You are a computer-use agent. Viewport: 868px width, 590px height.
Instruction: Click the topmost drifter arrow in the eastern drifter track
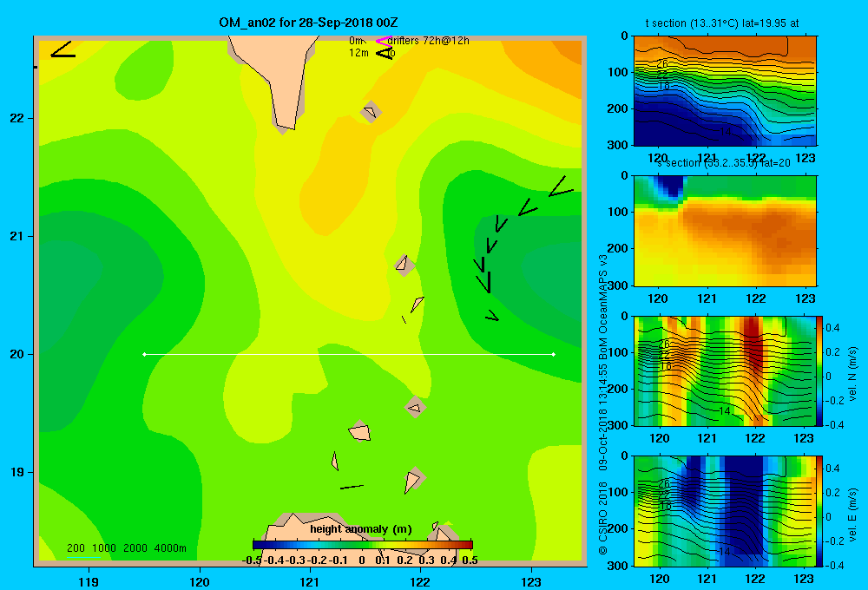point(562,187)
